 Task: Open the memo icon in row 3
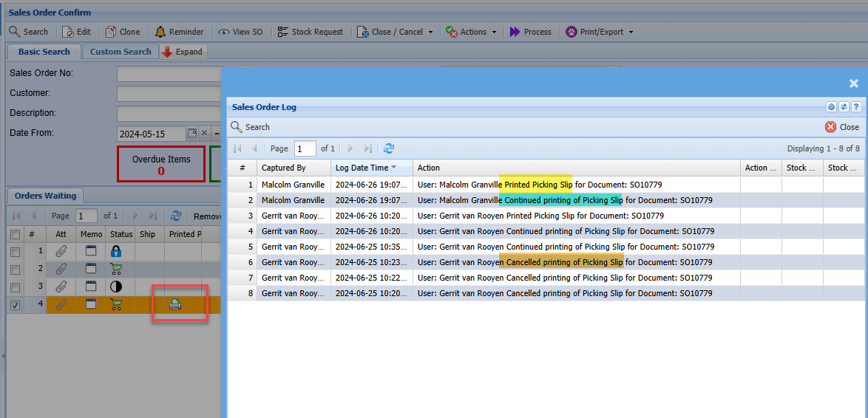92,287
